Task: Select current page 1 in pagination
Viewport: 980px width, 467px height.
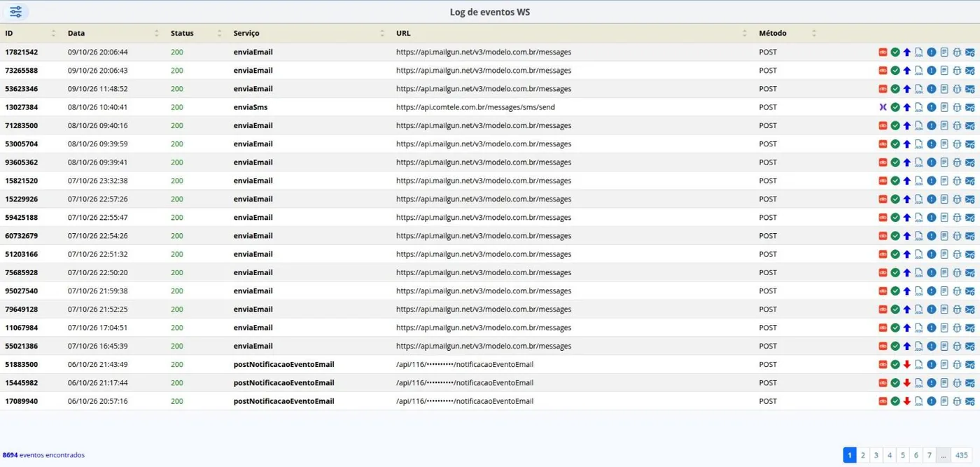Action: 850,455
